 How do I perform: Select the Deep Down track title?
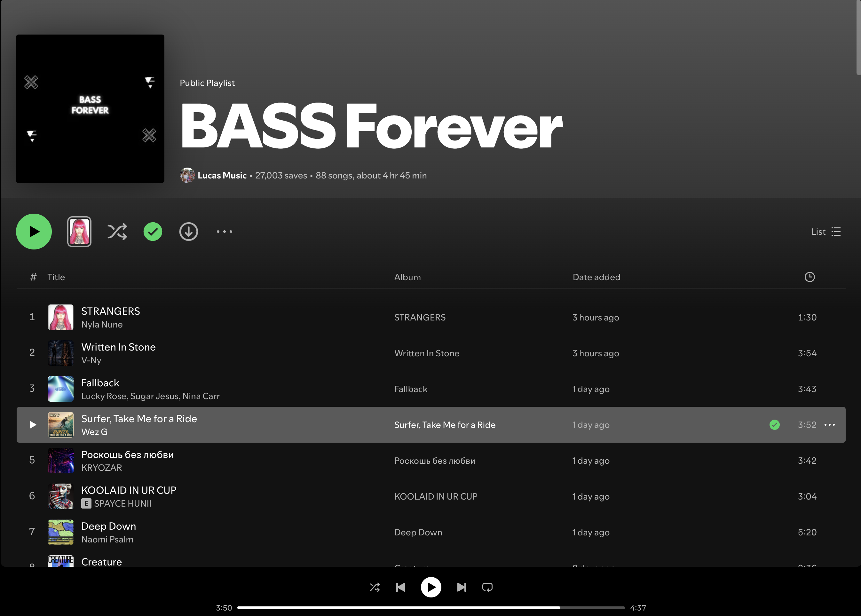(108, 526)
